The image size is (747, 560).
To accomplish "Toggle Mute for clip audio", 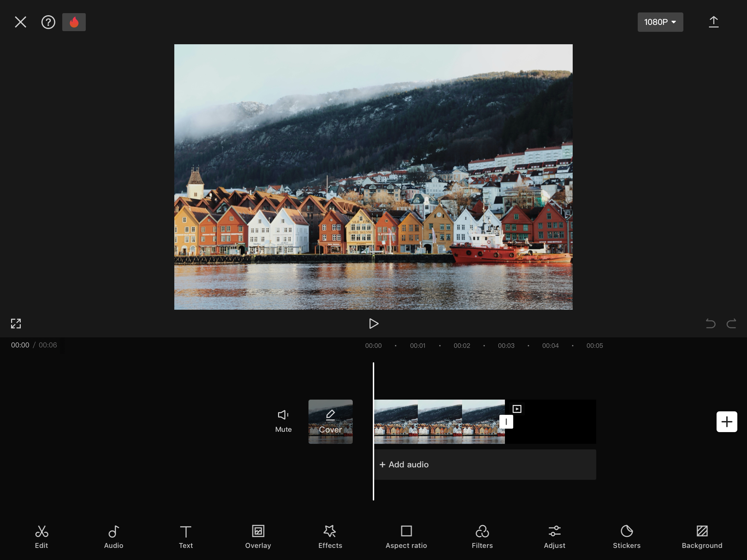I will 283,421.
